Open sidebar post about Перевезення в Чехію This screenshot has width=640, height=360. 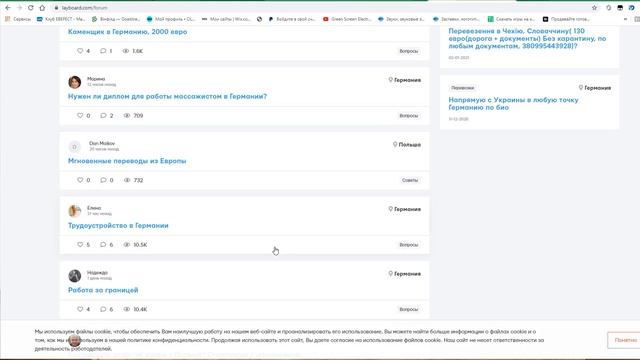(527, 38)
